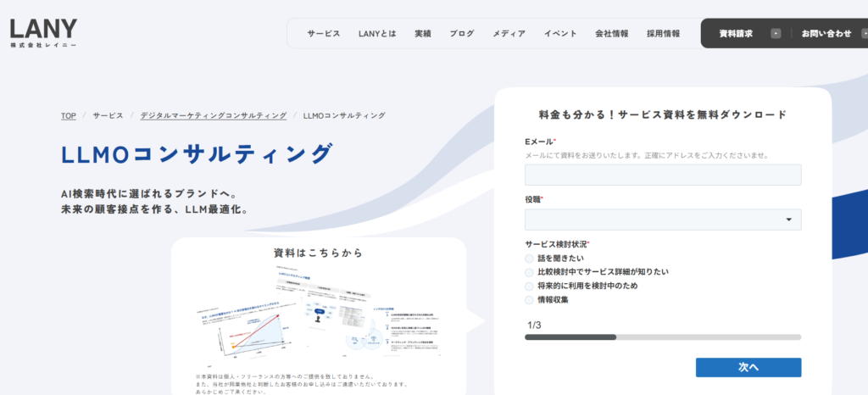Viewport: 868px width, 395px height.
Task: Select the 将来的に利用を検討中のため option
Action: (x=530, y=286)
